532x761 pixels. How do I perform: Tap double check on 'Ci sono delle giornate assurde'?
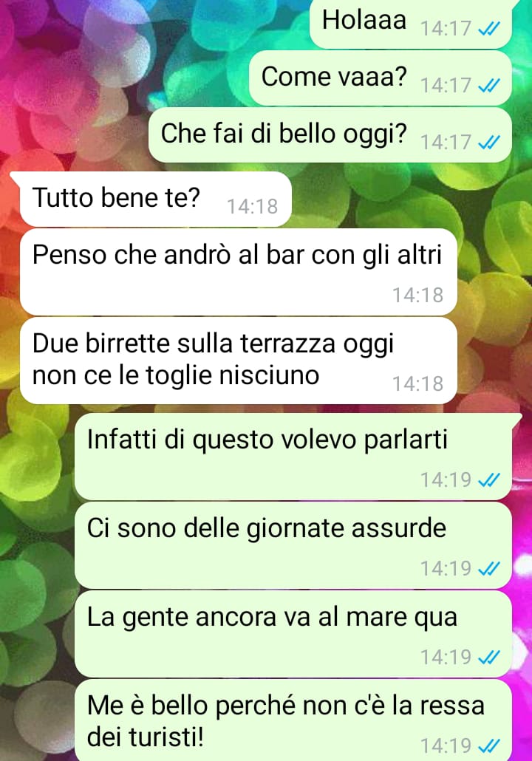[489, 569]
